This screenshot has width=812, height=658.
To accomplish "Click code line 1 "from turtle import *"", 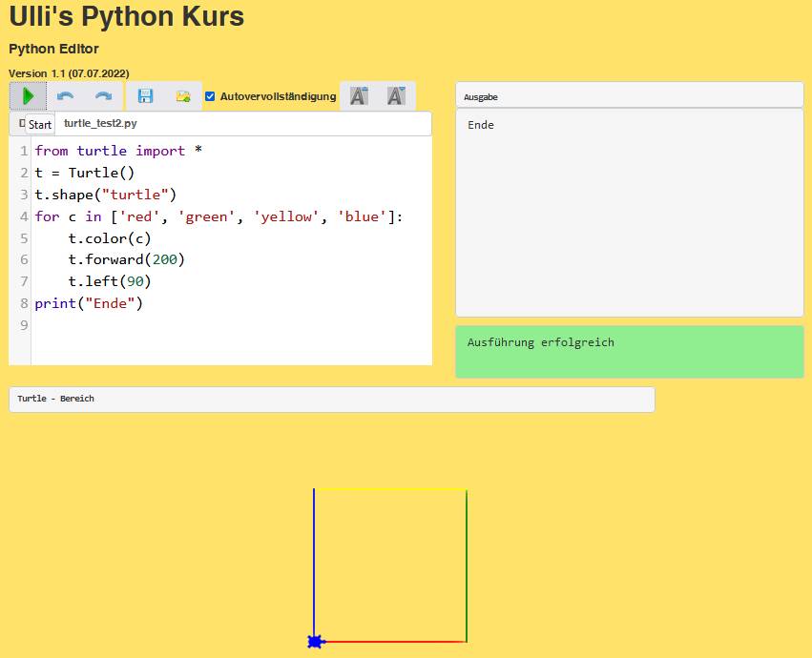I will click(x=118, y=151).
